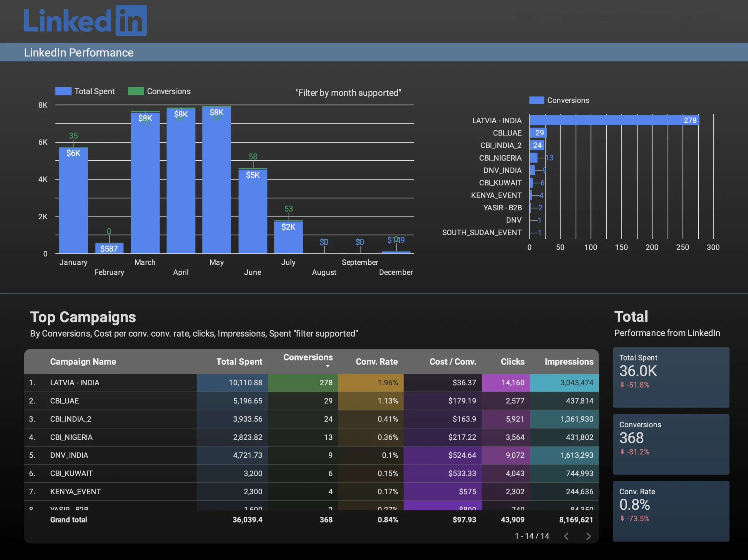Sort table by Impressions header

pos(569,361)
